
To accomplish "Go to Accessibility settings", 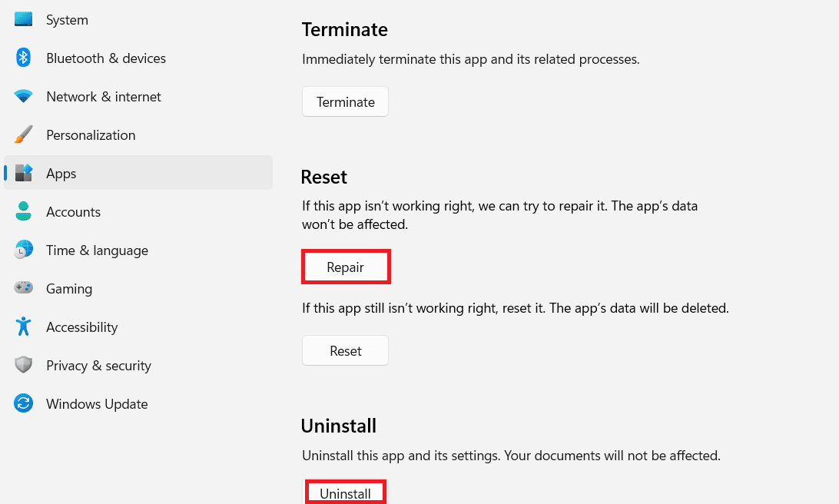I will tap(82, 327).
